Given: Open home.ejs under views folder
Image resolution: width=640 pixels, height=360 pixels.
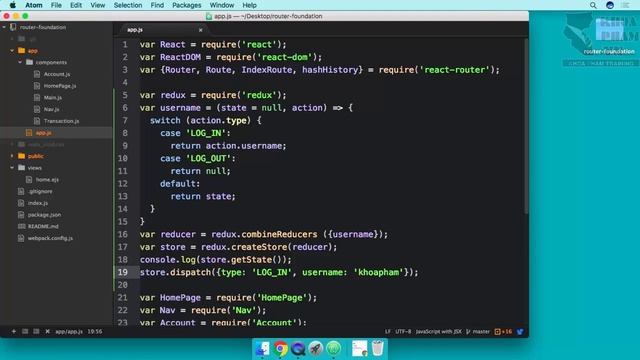Looking at the screenshot, I should coord(47,180).
